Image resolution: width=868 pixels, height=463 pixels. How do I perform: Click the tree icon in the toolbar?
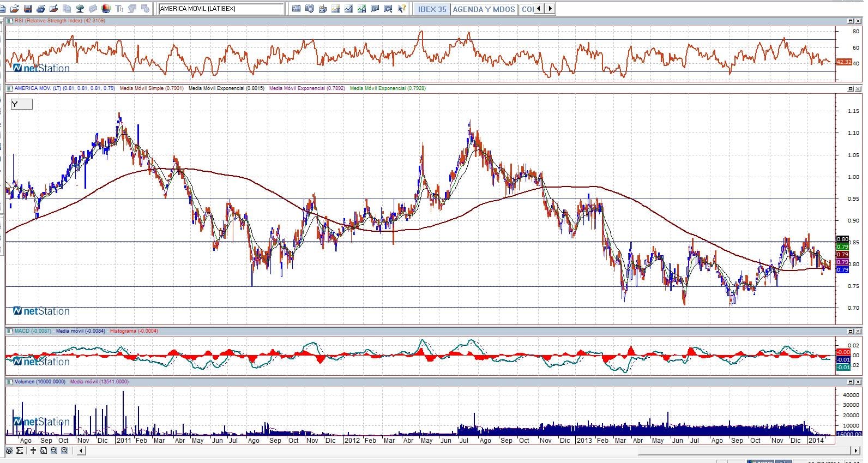(x=80, y=9)
